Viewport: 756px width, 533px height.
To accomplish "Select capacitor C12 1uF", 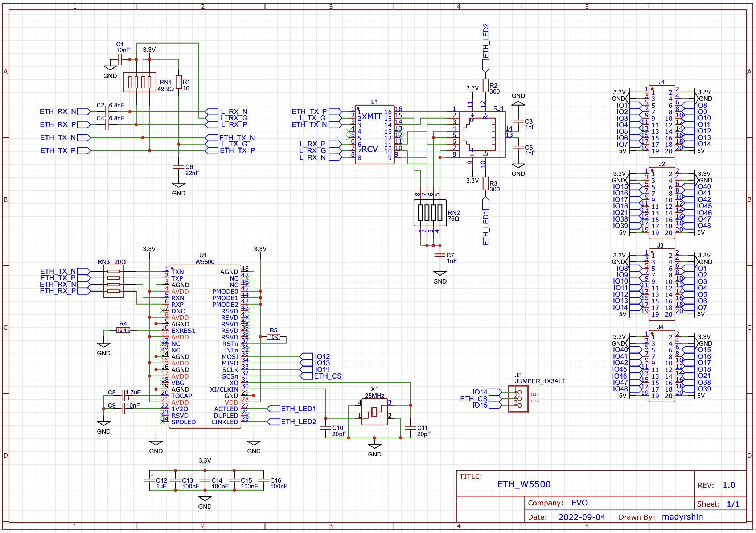I will click(x=149, y=480).
